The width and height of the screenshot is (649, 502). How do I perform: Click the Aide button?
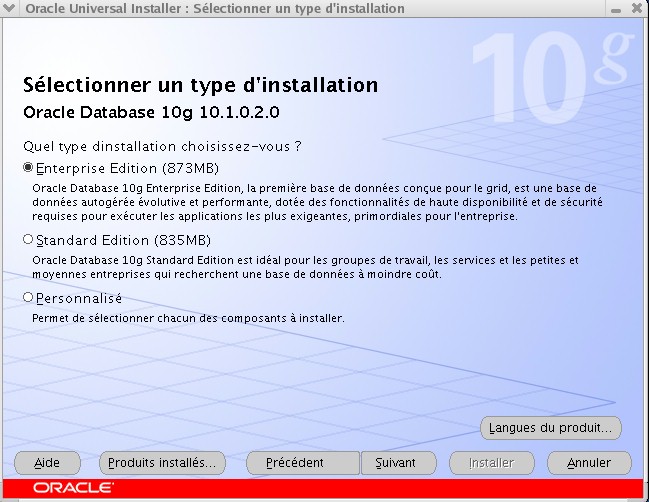click(x=47, y=463)
